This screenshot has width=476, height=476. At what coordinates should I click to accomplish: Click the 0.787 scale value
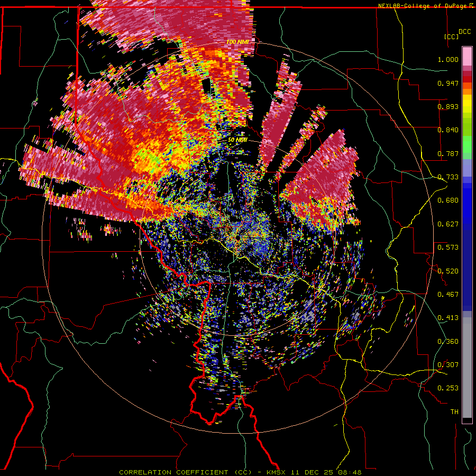point(448,153)
